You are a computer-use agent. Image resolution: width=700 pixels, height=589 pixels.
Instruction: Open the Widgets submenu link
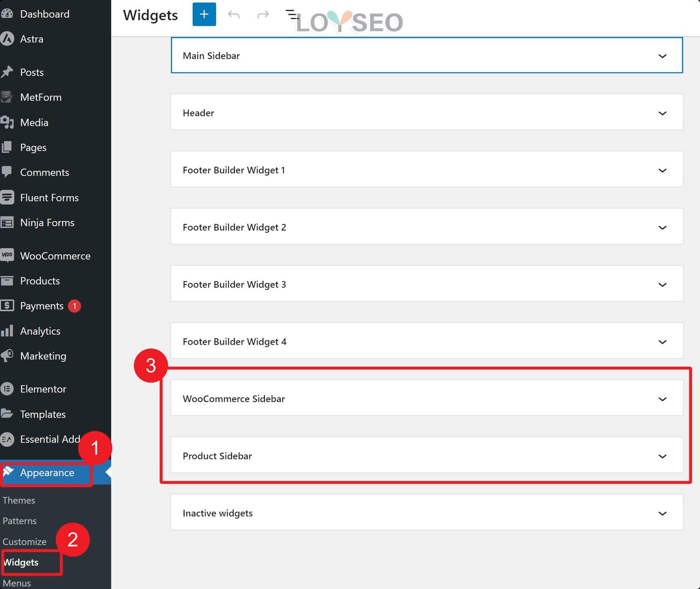pos(21,562)
